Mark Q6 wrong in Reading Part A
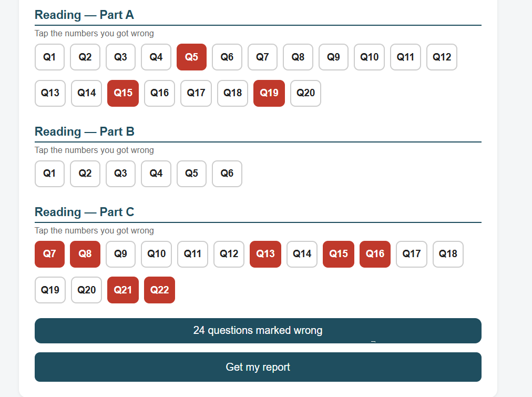The width and height of the screenshot is (532, 397). [x=227, y=57]
